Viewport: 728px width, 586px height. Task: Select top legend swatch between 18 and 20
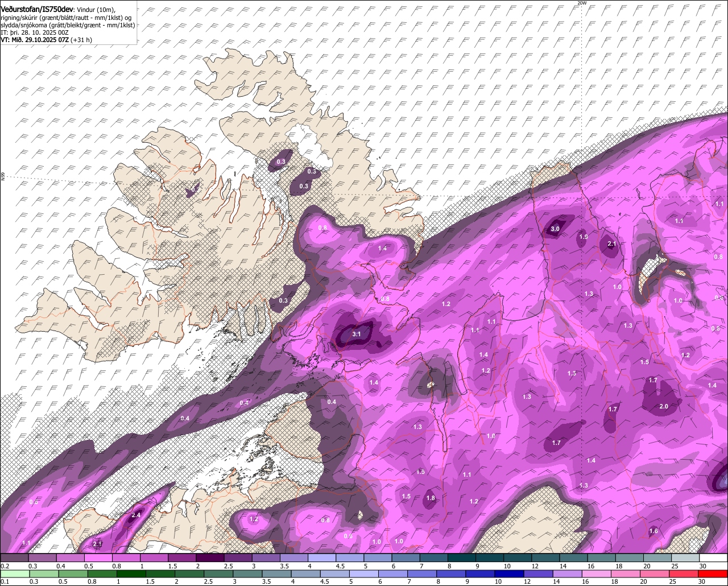[630, 558]
